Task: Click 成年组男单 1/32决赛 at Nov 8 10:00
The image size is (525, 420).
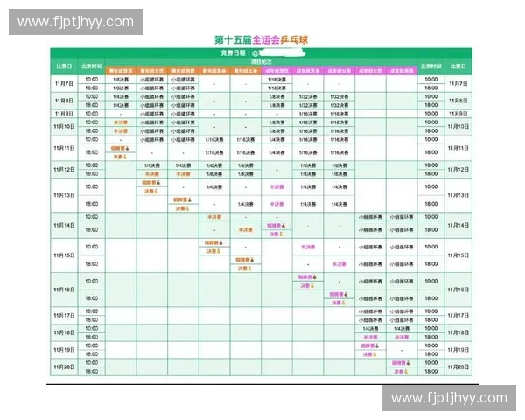Action: click(308, 96)
